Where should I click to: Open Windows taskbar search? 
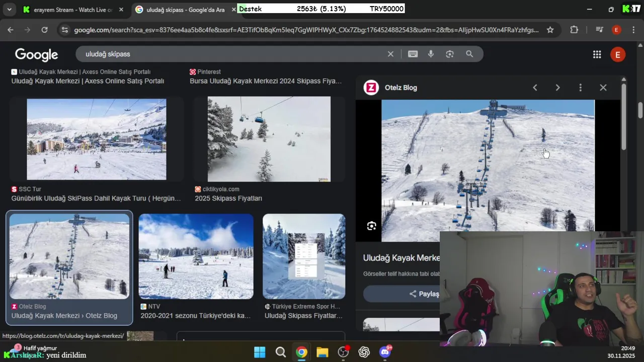[281, 352]
